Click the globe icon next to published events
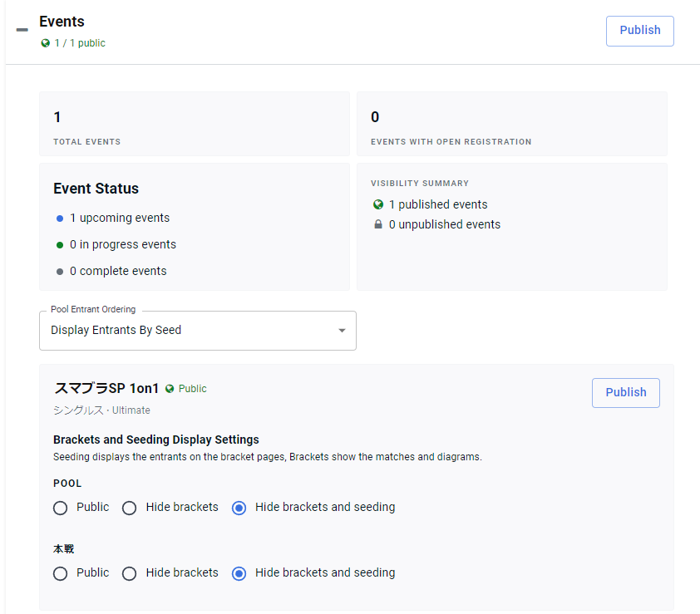The image size is (700, 614). point(378,204)
